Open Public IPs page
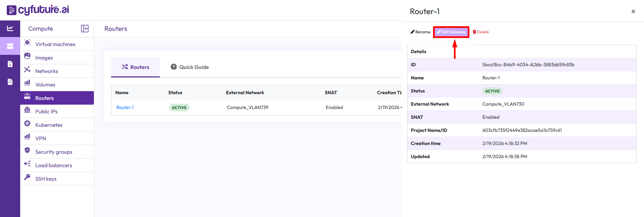644x217 pixels. (46, 112)
